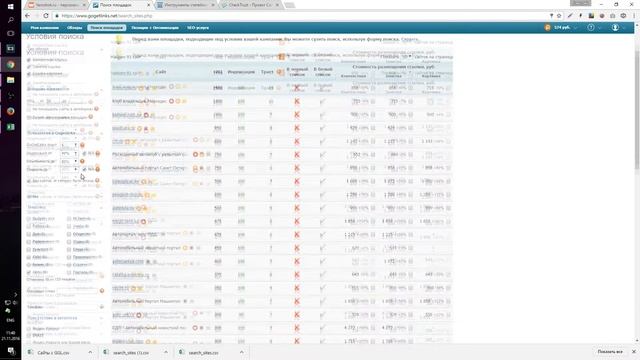Close the downloads bar
The height and width of the screenshot is (360, 640).
coord(634,352)
